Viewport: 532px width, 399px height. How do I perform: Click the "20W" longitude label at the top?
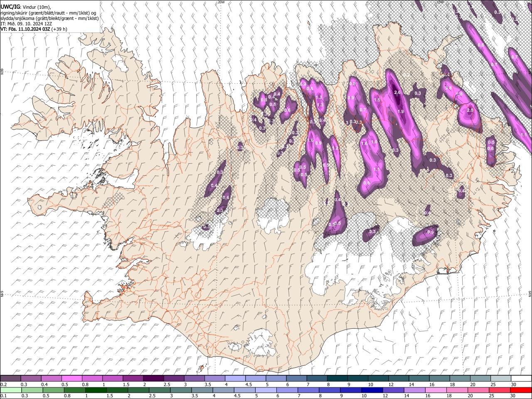[221, 2]
